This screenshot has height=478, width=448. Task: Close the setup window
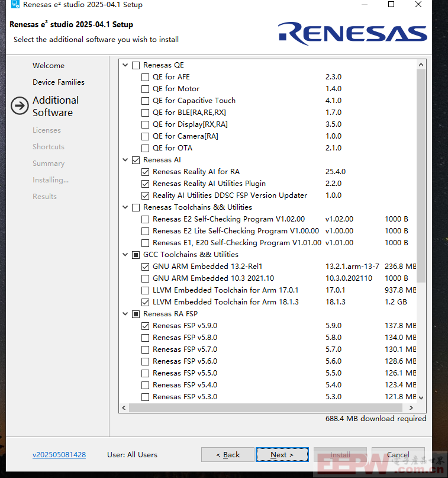[418, 4]
